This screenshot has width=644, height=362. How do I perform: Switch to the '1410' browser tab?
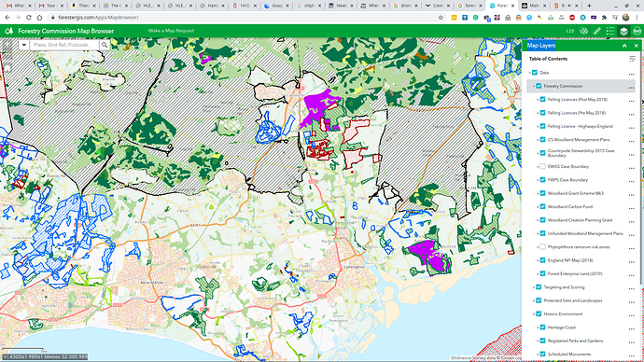(x=245, y=6)
